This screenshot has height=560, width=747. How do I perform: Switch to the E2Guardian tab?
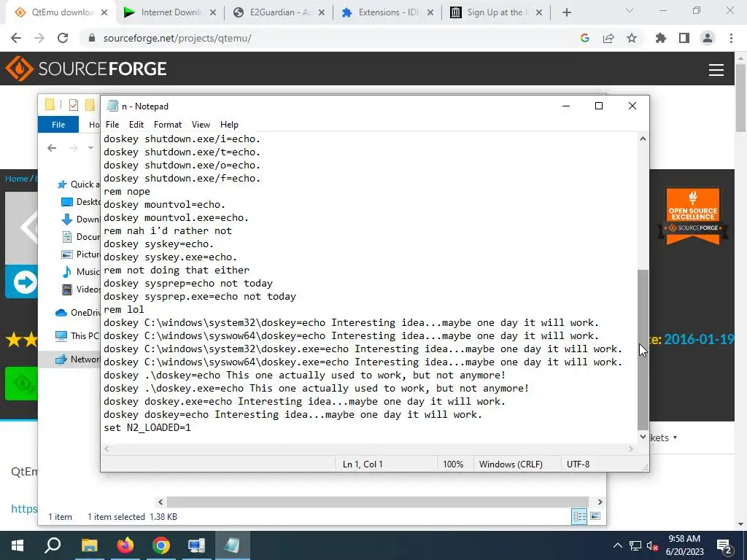point(279,13)
